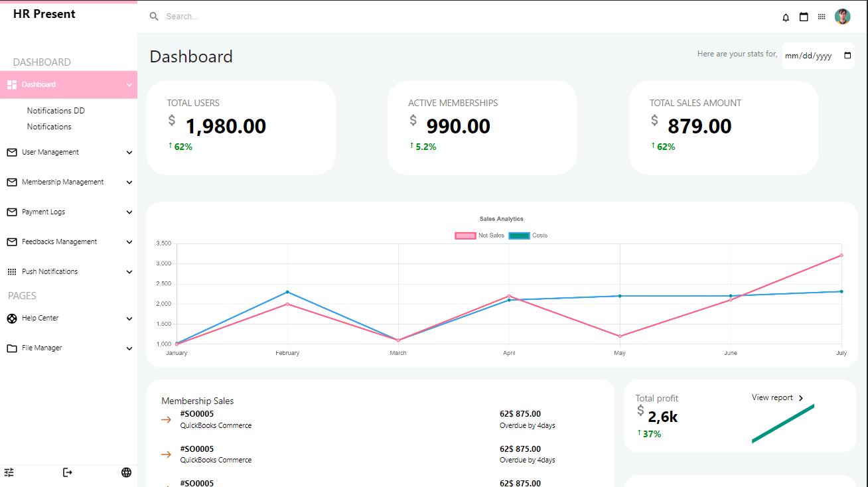Screen dimensions: 868x487
Task: Click the Total Sales Amount 879.00 value
Action: coord(699,126)
